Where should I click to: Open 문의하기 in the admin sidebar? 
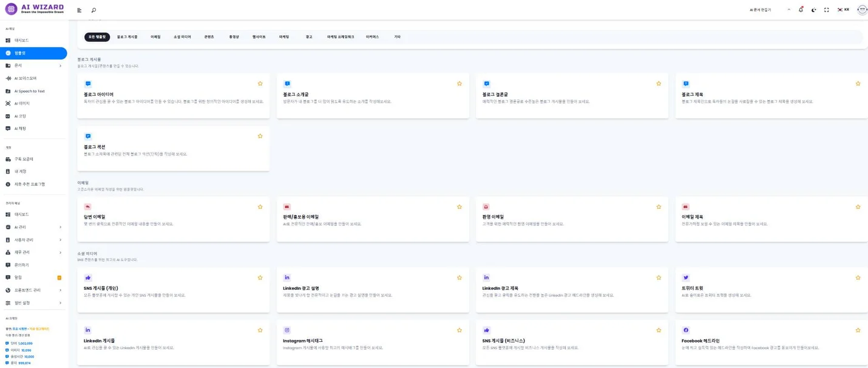pos(33,265)
